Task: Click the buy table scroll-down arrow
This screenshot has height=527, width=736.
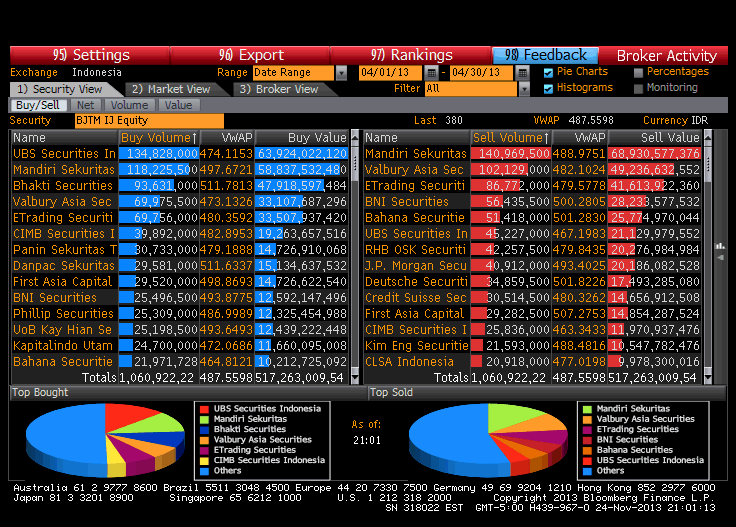Action: coord(355,377)
